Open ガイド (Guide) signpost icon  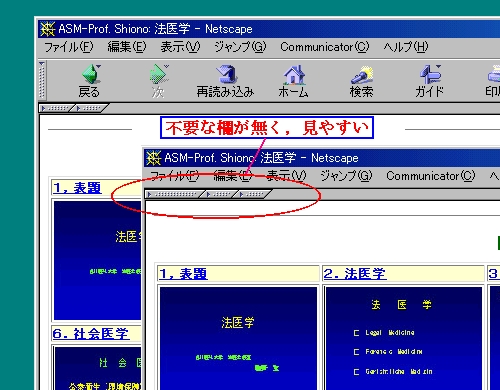431,74
